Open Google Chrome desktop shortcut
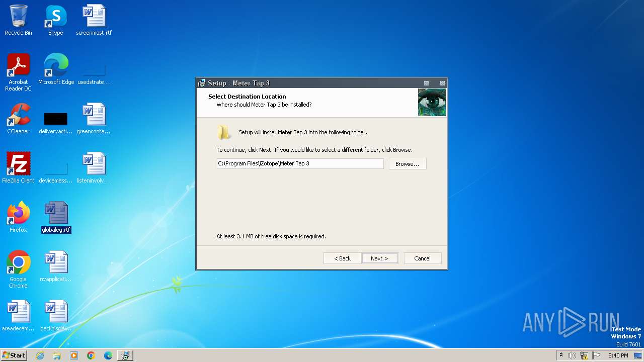This screenshot has height=362, width=644. [18, 269]
